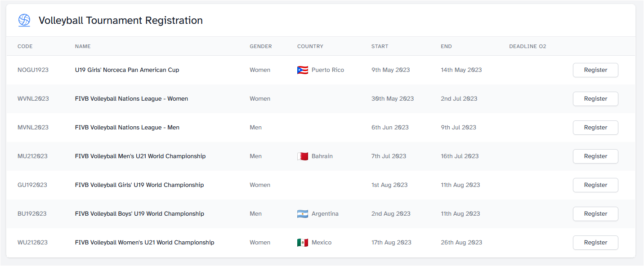
Task: Register for Nations League - Men
Action: [595, 128]
